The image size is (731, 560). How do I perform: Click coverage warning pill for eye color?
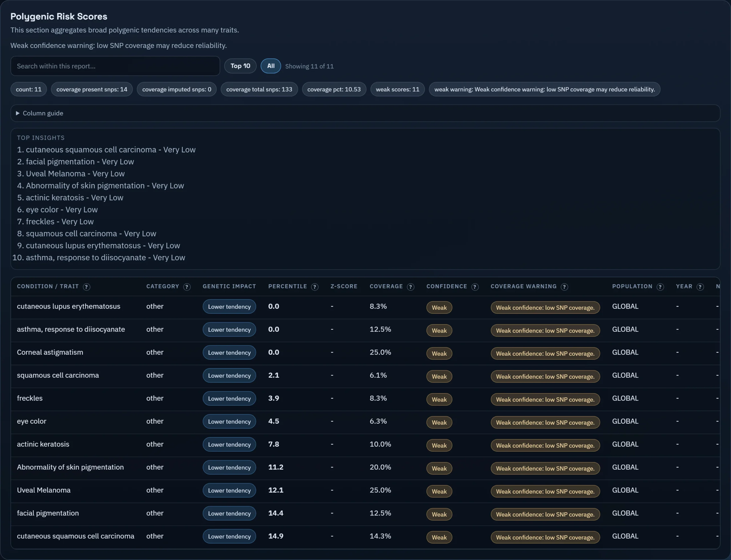545,422
